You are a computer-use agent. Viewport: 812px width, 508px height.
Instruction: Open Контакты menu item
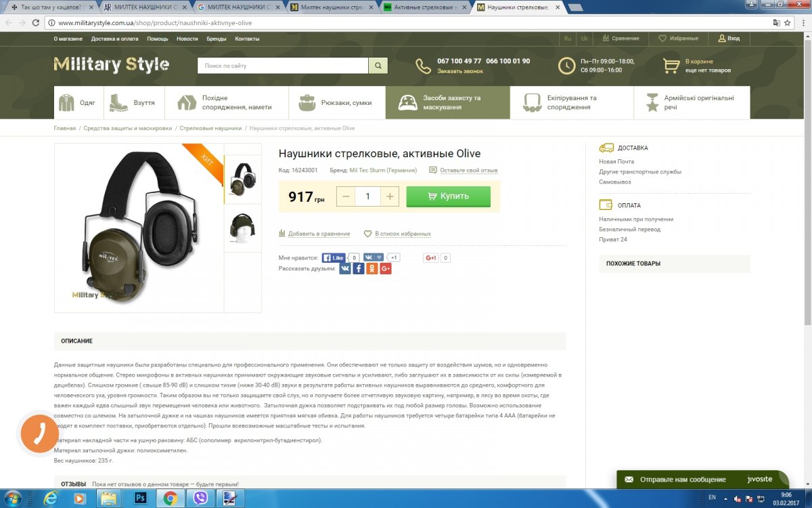[247, 39]
